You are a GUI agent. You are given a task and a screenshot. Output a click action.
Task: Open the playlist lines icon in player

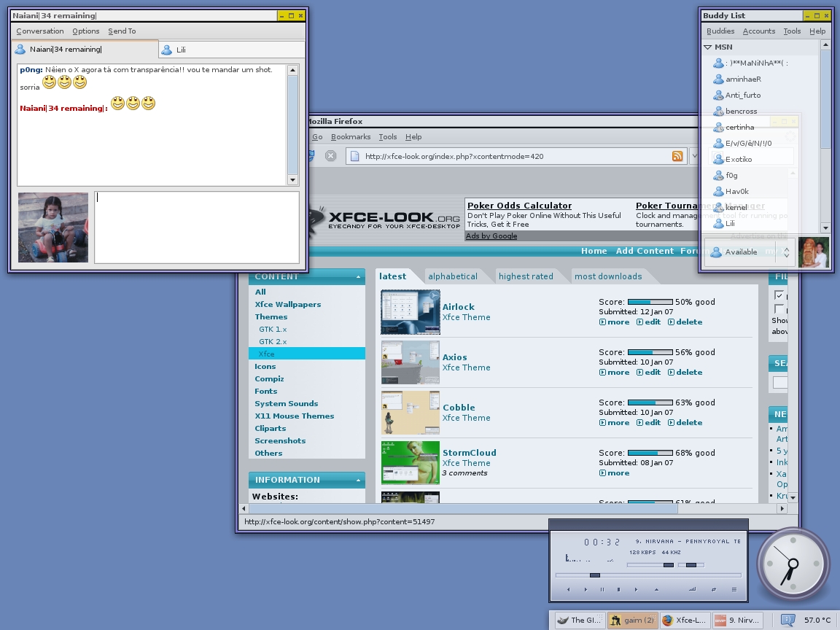tap(734, 589)
